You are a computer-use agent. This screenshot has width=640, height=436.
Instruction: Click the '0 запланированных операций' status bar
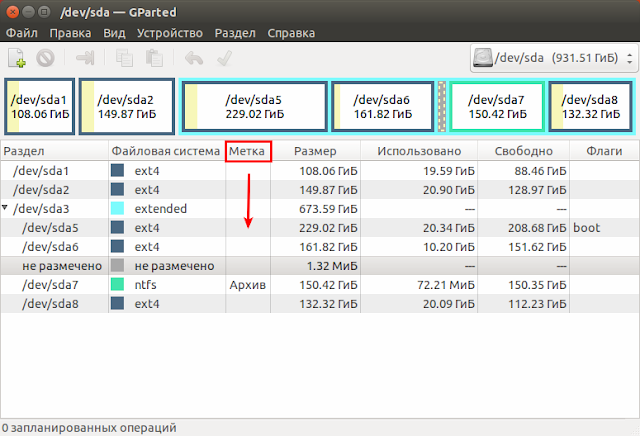(89, 428)
